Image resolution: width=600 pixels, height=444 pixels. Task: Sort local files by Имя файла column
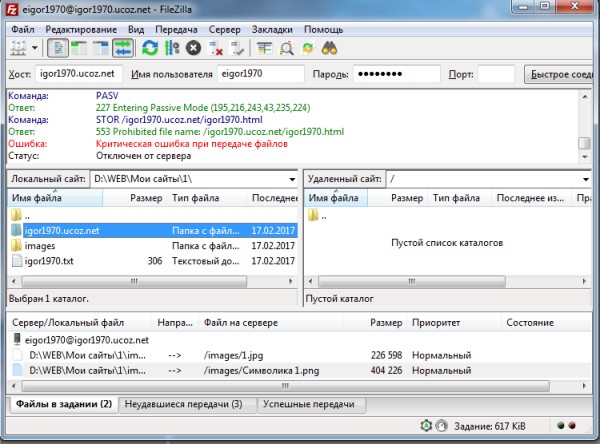pyautogui.click(x=55, y=198)
